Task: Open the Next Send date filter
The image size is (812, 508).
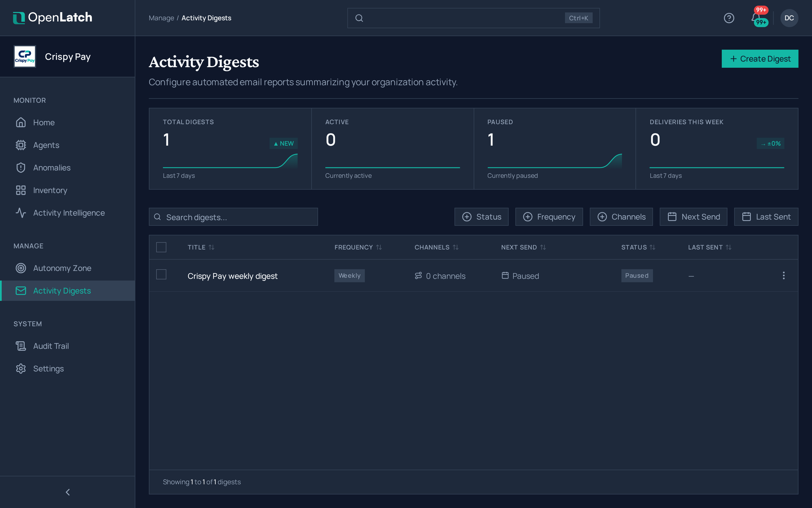Action: click(693, 217)
